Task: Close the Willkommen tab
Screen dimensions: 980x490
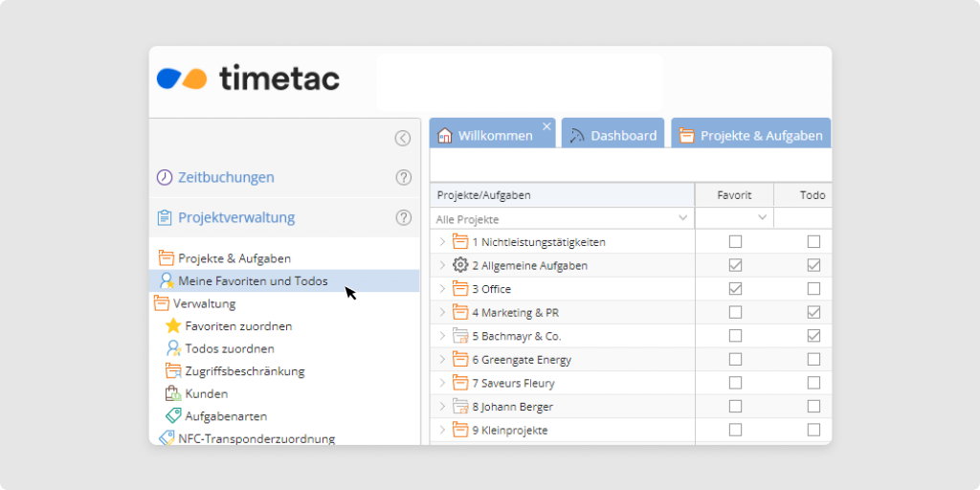Action: click(547, 126)
